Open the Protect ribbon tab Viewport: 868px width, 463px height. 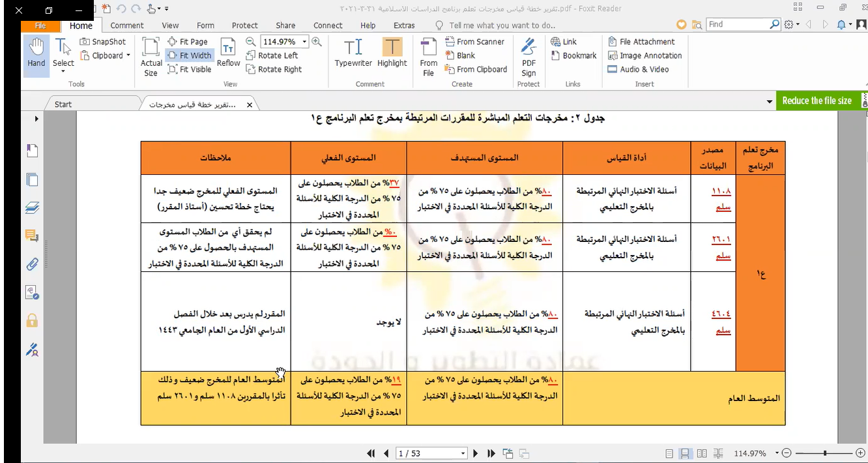pyautogui.click(x=244, y=25)
